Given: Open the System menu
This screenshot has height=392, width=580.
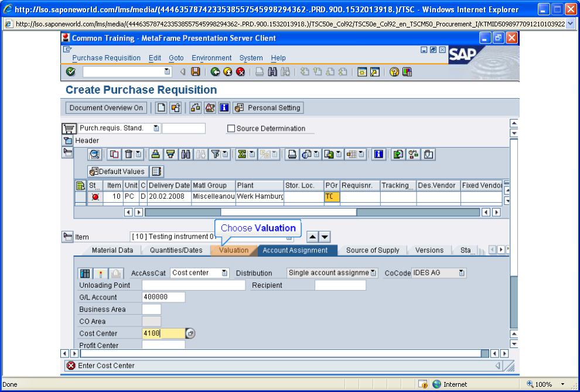Looking at the screenshot, I should coord(251,58).
